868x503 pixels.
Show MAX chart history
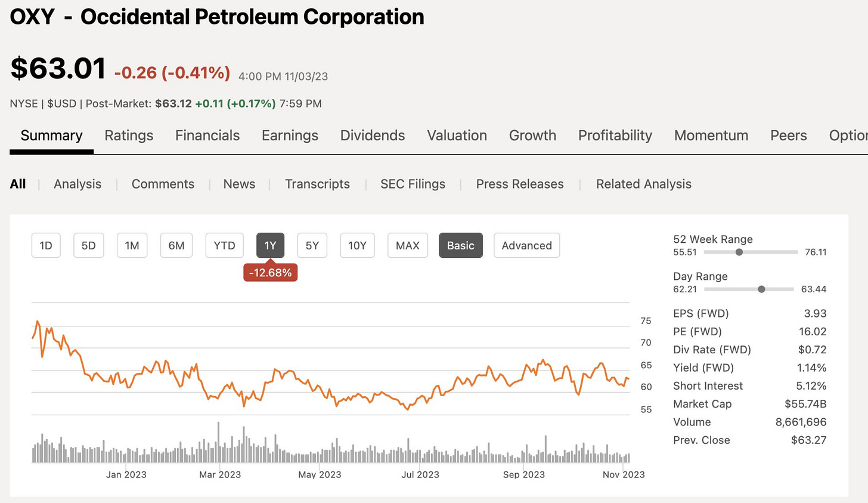(408, 245)
